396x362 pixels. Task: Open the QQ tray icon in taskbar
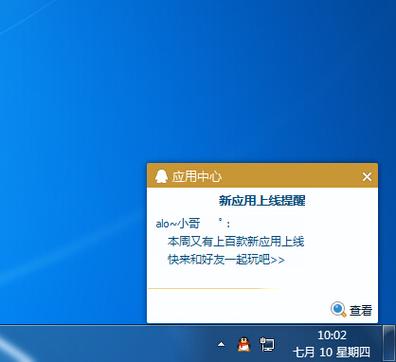pos(244,344)
